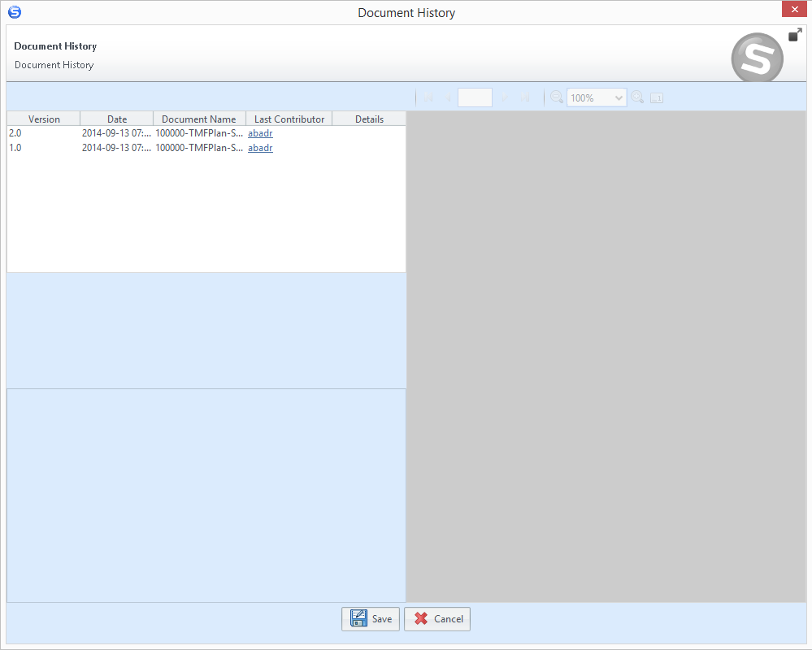The width and height of the screenshot is (812, 650).
Task: Click the Details column header
Action: click(x=369, y=119)
